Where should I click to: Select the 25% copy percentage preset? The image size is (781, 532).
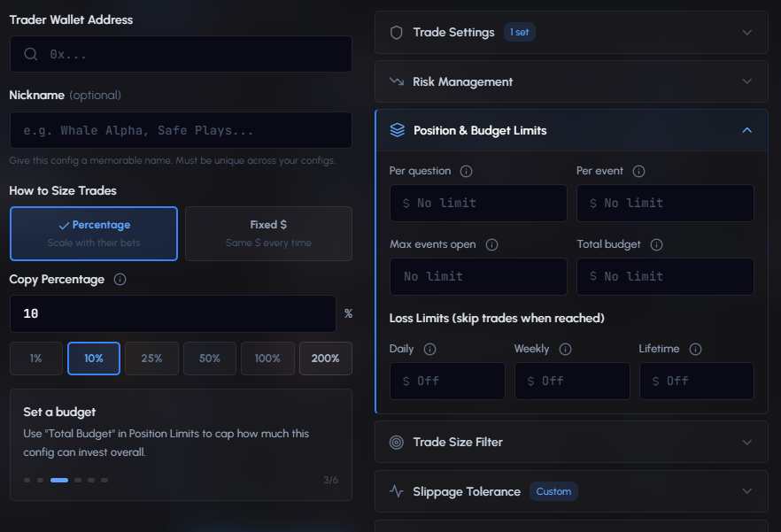coord(151,359)
